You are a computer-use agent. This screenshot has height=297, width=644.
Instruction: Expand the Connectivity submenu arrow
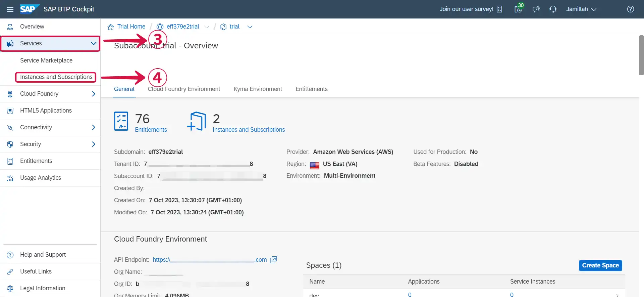click(x=94, y=127)
